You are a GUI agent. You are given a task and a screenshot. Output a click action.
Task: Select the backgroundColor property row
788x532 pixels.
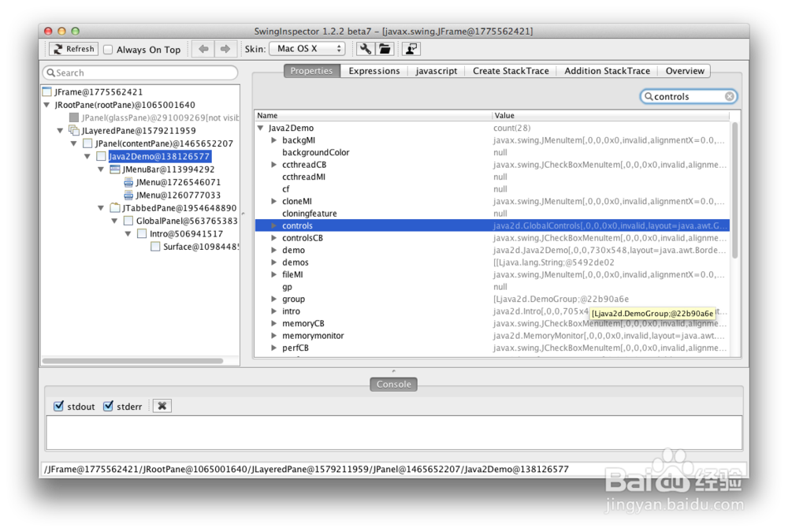(492, 152)
